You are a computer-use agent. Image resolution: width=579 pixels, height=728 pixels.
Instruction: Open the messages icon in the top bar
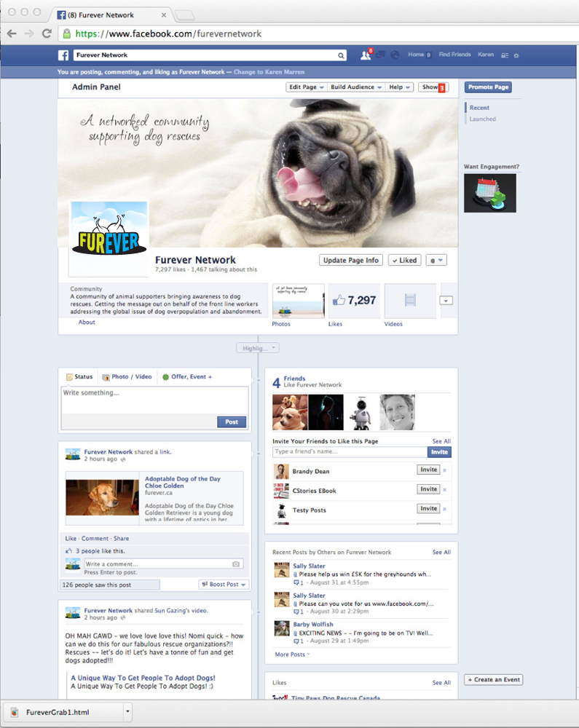point(380,55)
